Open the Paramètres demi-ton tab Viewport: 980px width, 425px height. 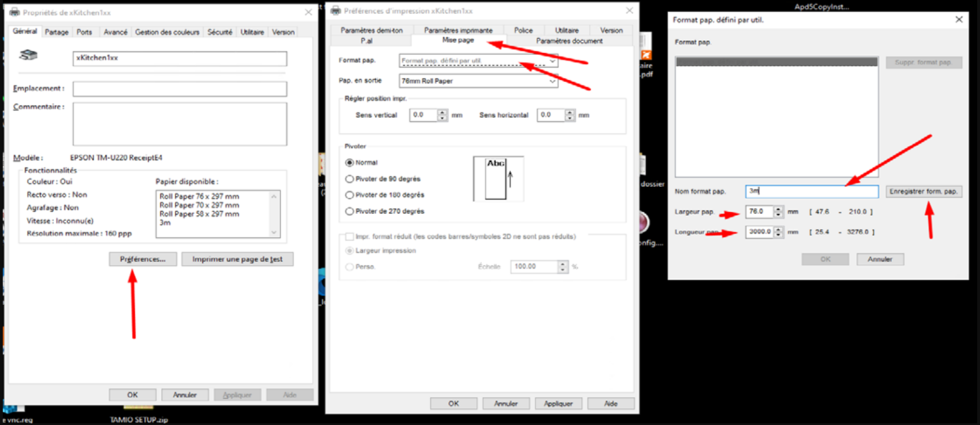[x=372, y=30]
